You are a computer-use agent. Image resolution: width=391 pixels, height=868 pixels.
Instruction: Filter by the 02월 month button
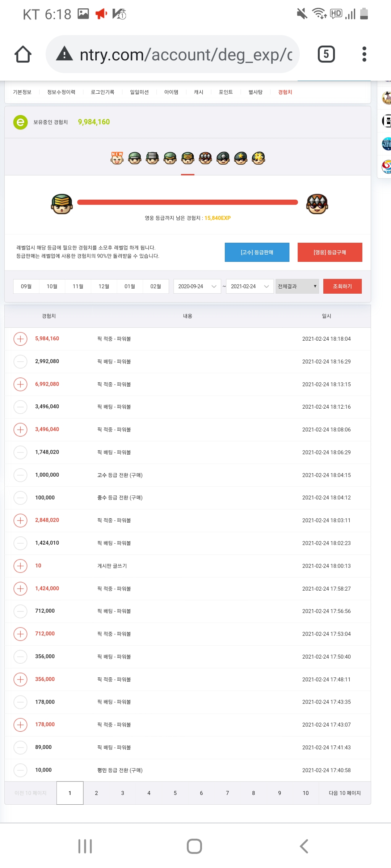coord(156,286)
